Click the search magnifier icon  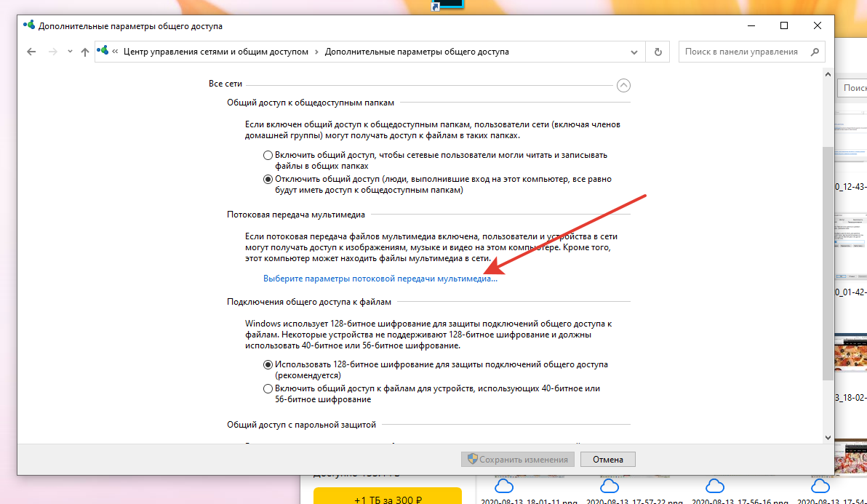pyautogui.click(x=815, y=52)
